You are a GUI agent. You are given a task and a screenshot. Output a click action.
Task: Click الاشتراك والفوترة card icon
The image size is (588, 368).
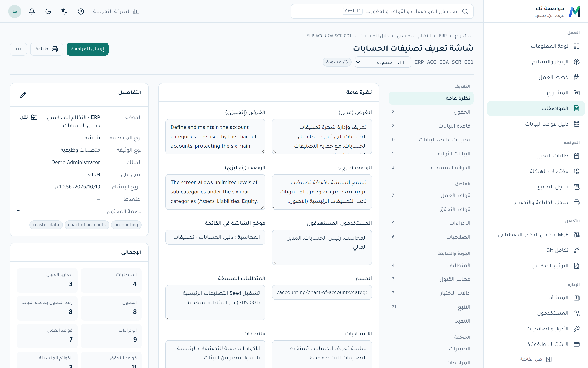pyautogui.click(x=576, y=344)
